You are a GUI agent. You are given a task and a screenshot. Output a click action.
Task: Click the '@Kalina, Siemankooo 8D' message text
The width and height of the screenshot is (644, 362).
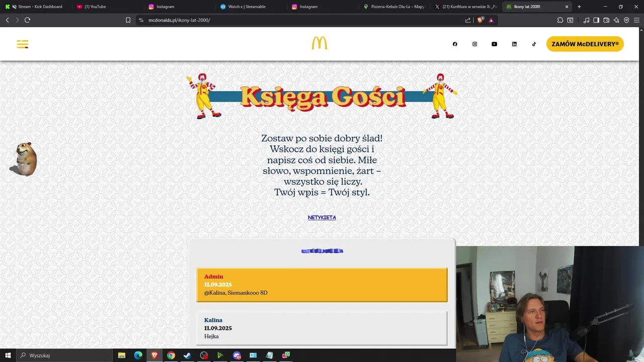tap(235, 293)
